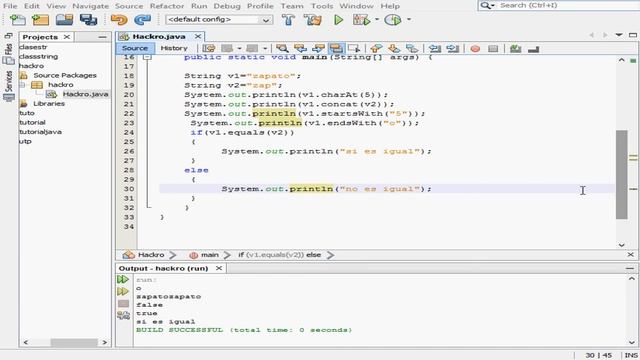Go to the next bookmark

point(394,49)
